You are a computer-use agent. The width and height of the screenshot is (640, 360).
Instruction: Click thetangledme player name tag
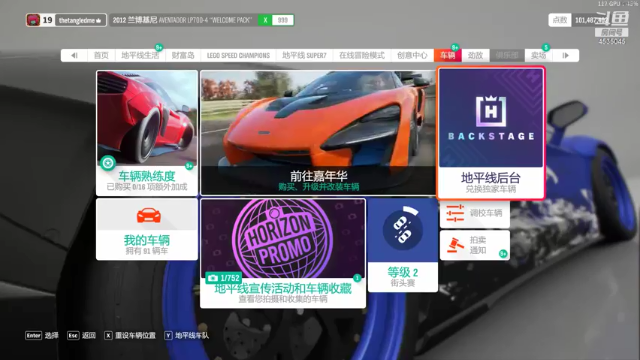coord(80,20)
